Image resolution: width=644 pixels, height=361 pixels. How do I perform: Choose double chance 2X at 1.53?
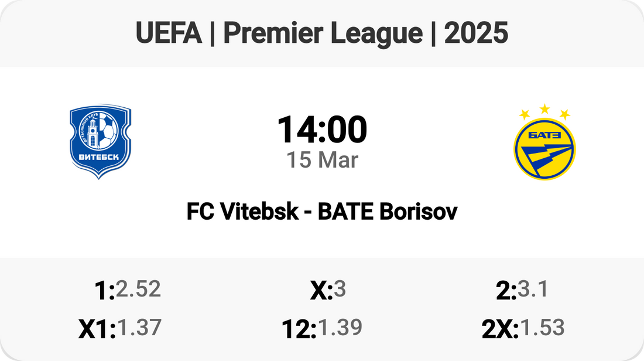(523, 329)
